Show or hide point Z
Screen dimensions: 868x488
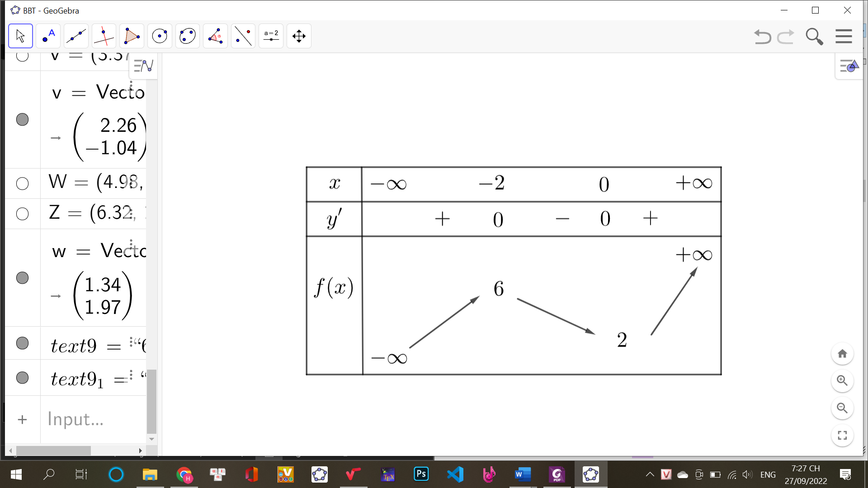click(x=22, y=214)
